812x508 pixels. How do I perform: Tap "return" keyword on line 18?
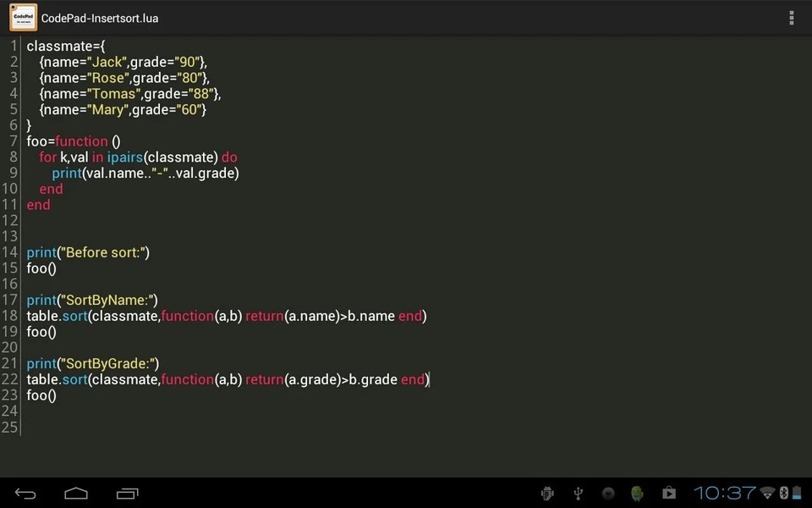(x=264, y=316)
